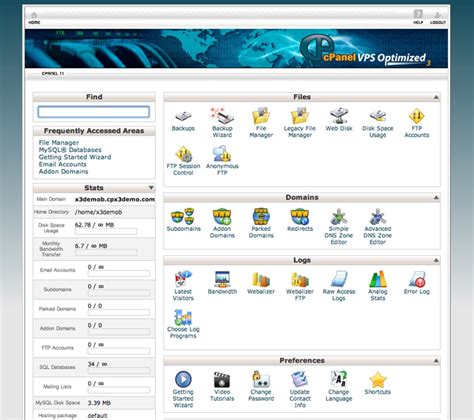Viewport: 474px width, 420px height.
Task: Click Logout in top bar
Action: 438,18
